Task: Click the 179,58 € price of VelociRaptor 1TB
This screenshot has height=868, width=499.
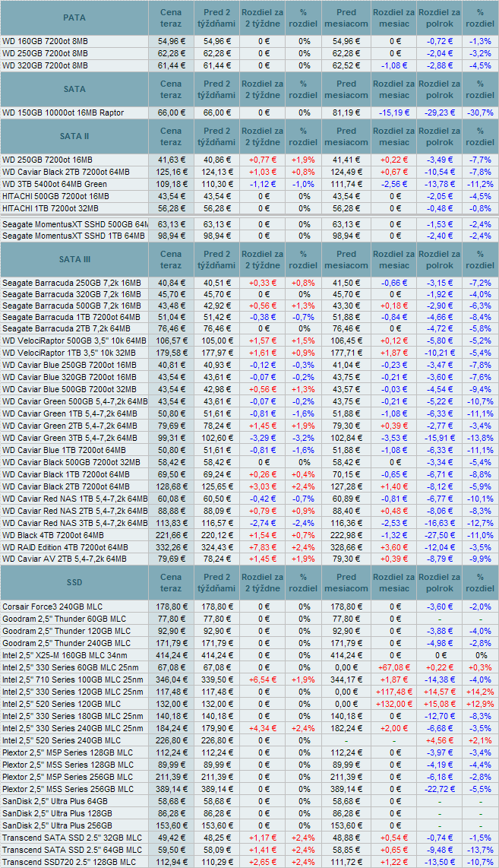Action: coord(171,353)
